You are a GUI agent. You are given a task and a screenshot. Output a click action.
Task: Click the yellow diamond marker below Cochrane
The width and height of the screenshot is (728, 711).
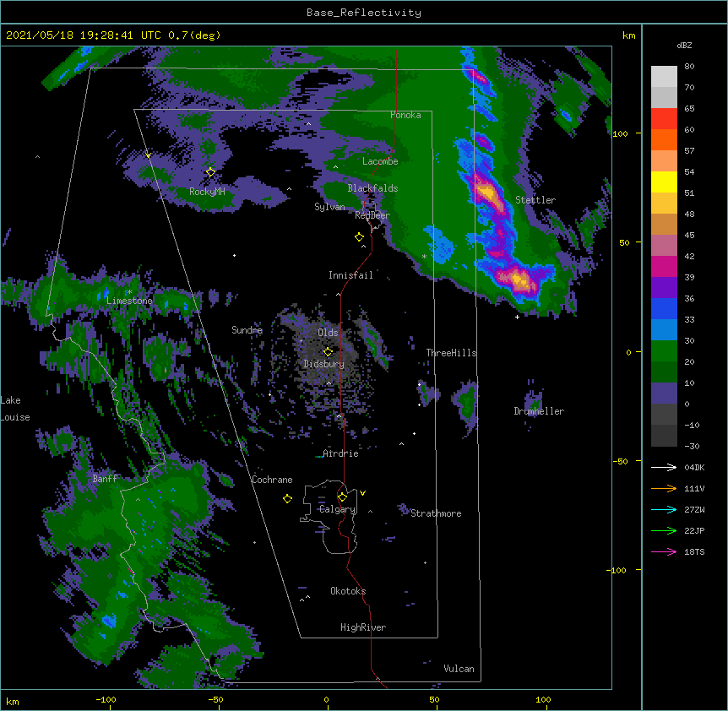tap(287, 498)
